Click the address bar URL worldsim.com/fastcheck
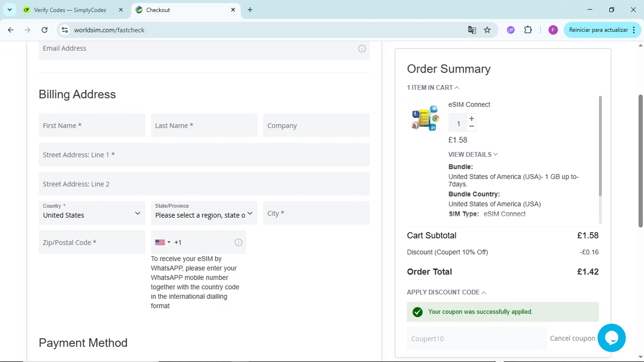 [109, 30]
